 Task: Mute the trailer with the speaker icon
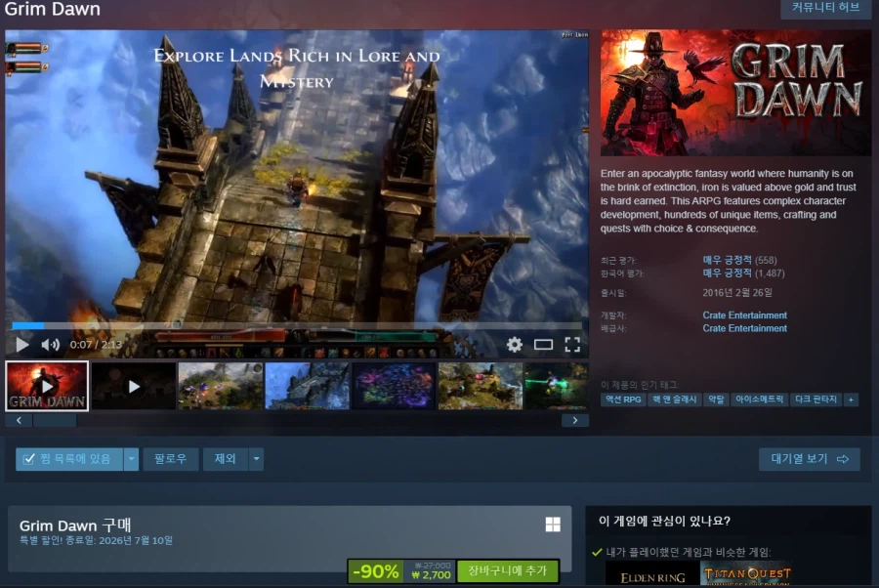50,344
